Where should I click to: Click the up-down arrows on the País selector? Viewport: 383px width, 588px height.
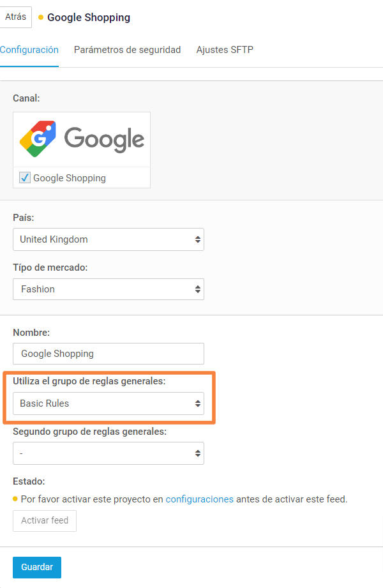coord(198,239)
